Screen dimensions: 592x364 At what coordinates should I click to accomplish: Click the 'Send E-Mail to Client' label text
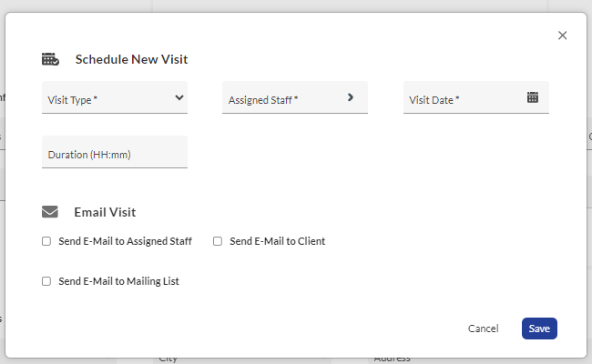(277, 241)
